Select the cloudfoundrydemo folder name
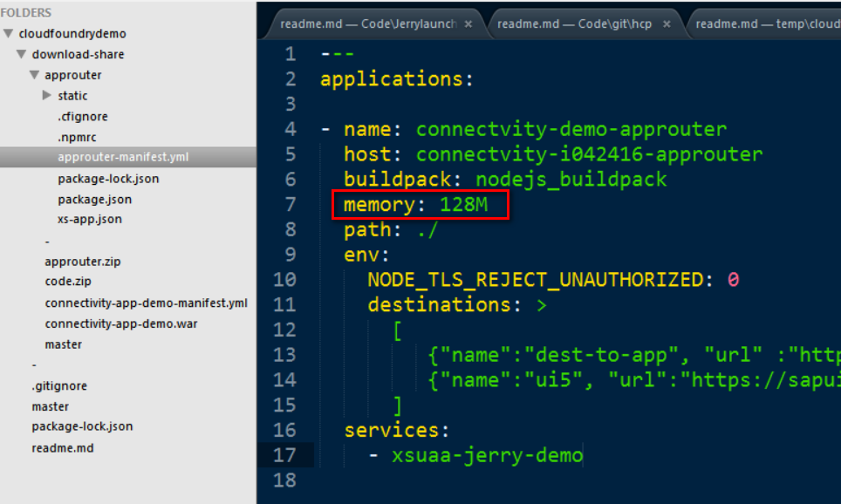This screenshot has width=841, height=504. (72, 34)
